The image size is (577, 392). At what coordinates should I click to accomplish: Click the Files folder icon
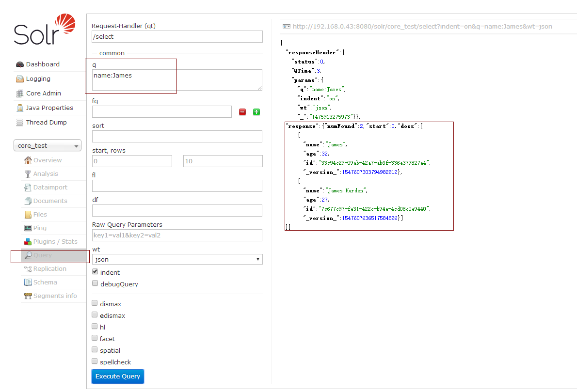pos(28,215)
